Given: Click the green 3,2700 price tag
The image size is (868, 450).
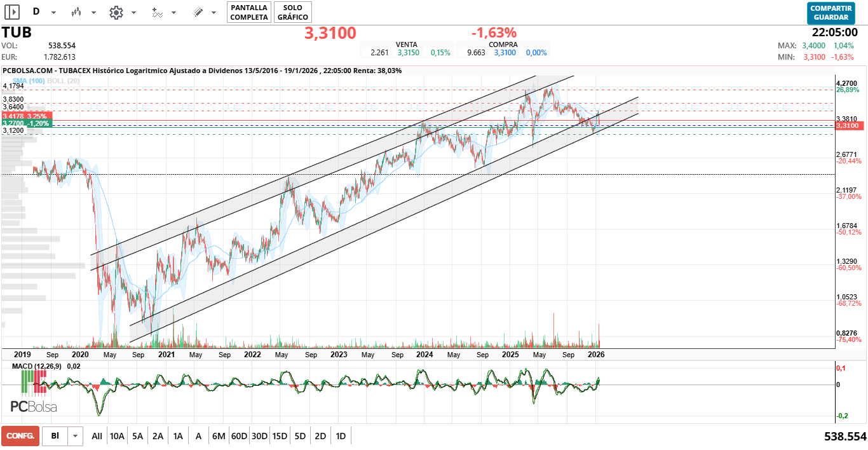Looking at the screenshot, I should click(x=26, y=124).
